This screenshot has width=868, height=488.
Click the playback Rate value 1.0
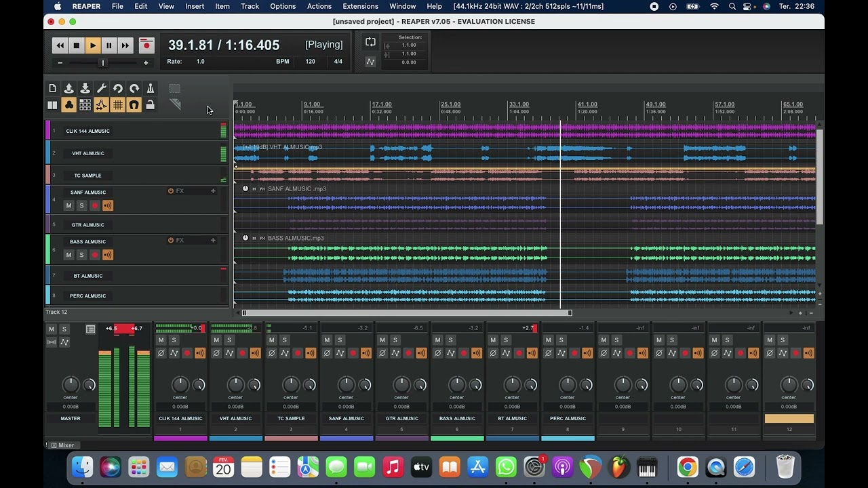click(200, 62)
